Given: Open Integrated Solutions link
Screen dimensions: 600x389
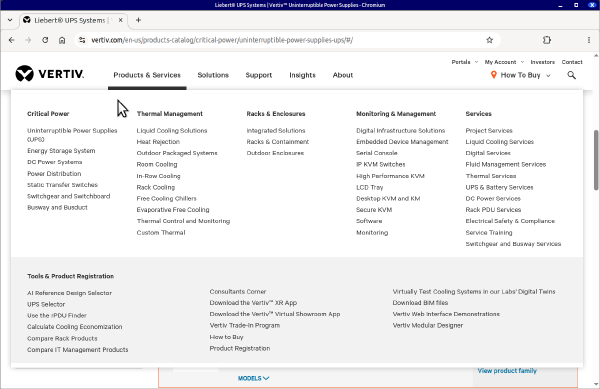Looking at the screenshot, I should click(276, 130).
